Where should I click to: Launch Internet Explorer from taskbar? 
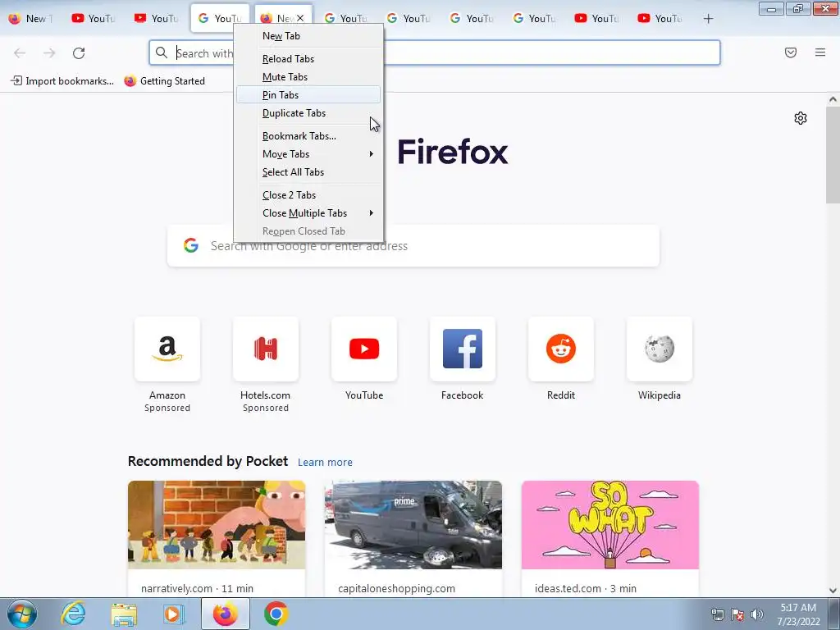(73, 614)
